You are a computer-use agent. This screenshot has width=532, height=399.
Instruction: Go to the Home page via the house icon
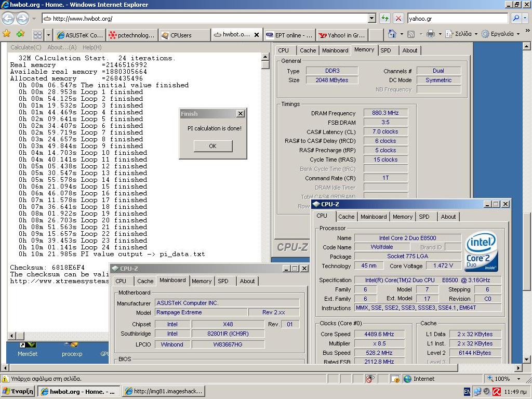[x=392, y=34]
